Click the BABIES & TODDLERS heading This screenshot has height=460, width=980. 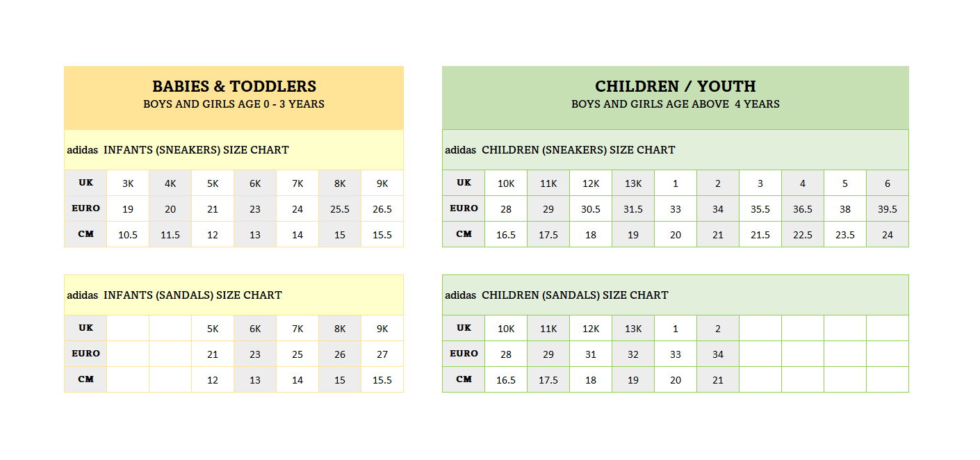click(x=234, y=86)
